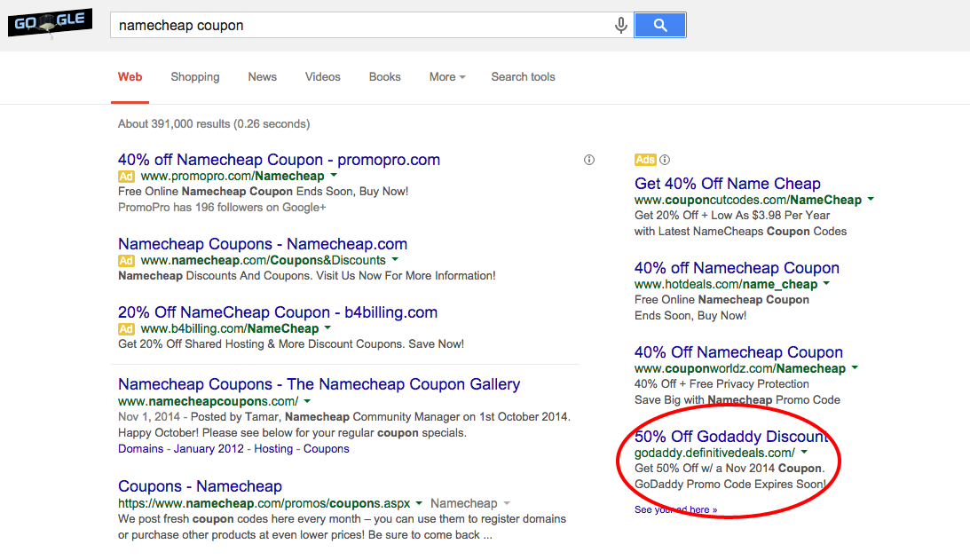This screenshot has height=560, width=970.
Task: Click www.hotdeals.com/name_cheap URL text
Action: click(726, 284)
